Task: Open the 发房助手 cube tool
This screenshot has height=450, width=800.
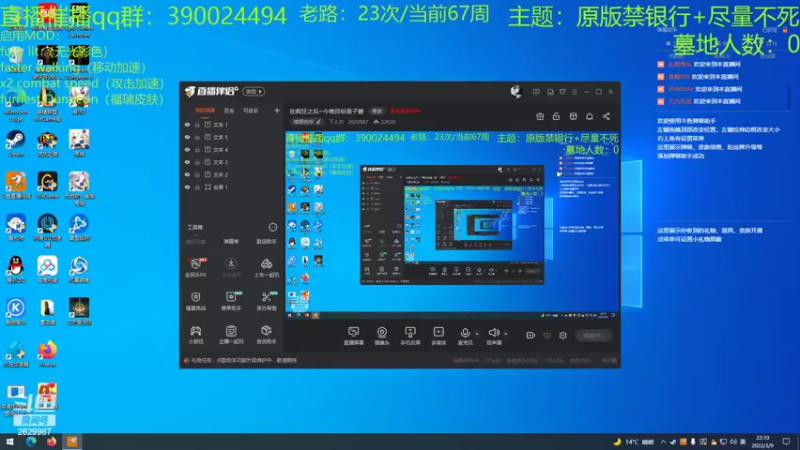Action: (266, 335)
